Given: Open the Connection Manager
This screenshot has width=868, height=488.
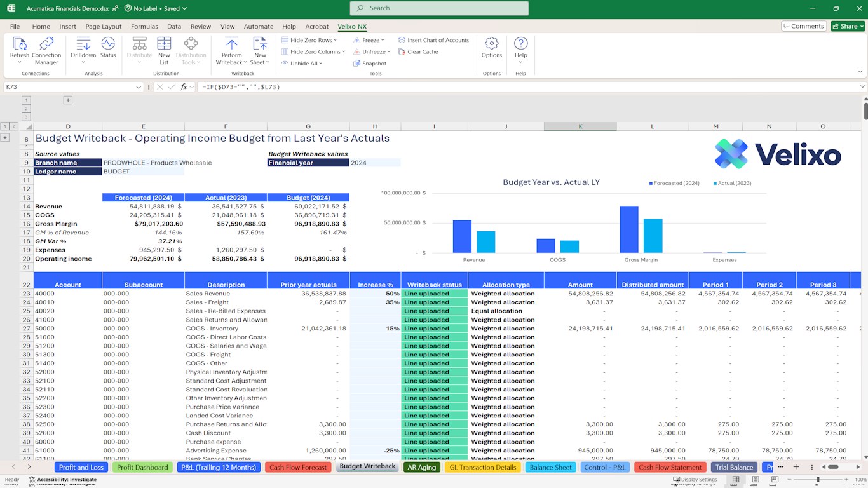Looking at the screenshot, I should tap(46, 44).
